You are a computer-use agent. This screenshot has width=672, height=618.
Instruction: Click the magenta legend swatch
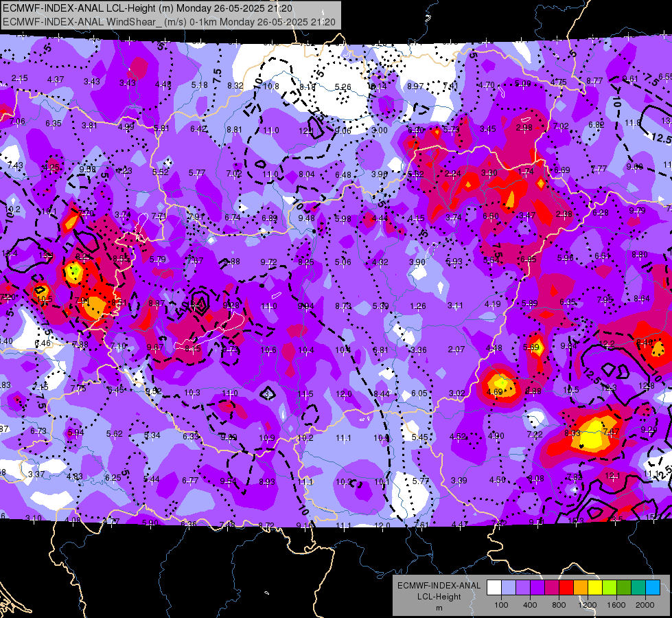[x=552, y=588]
